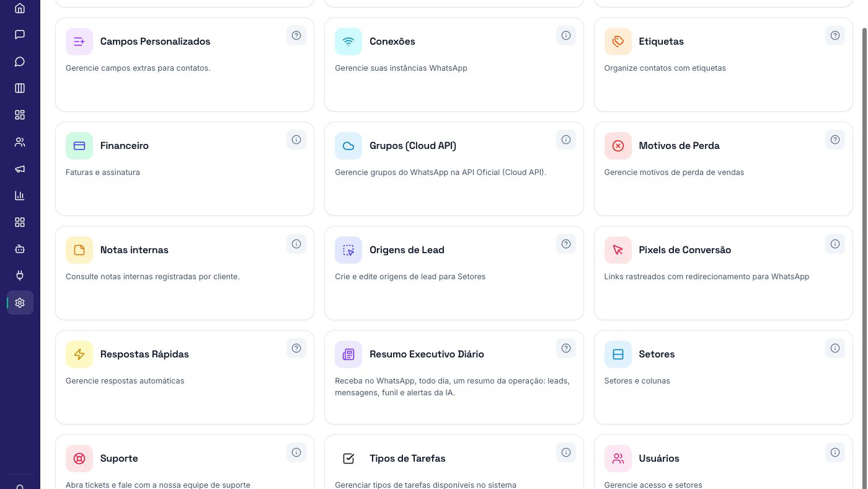Click the Grupos (Cloud API) cloud icon

coord(348,146)
